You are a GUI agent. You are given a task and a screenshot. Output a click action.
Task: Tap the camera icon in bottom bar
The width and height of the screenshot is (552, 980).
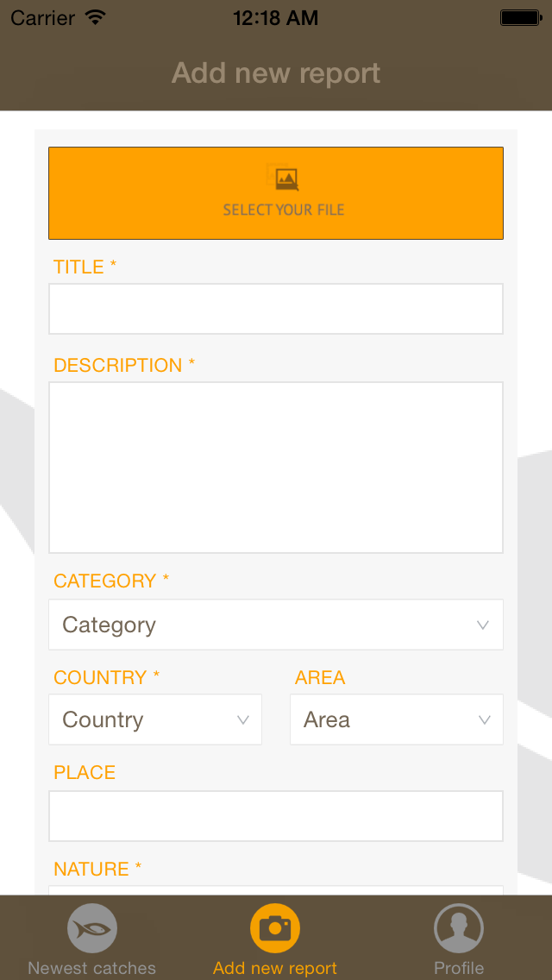pyautogui.click(x=275, y=929)
